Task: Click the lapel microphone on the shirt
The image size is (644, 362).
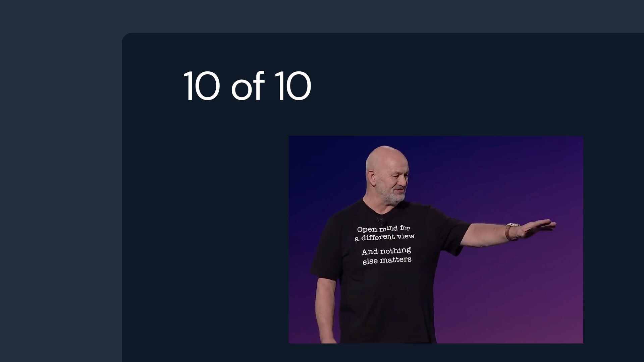Action: point(381,221)
